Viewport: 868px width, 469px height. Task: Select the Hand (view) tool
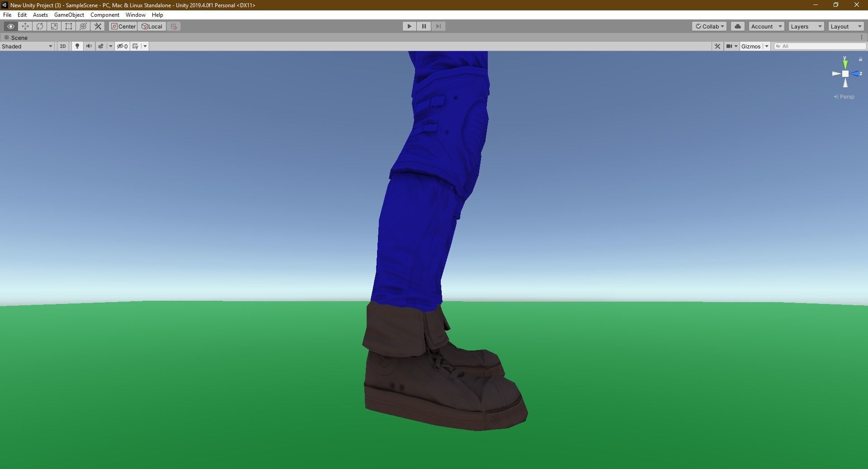[11, 26]
